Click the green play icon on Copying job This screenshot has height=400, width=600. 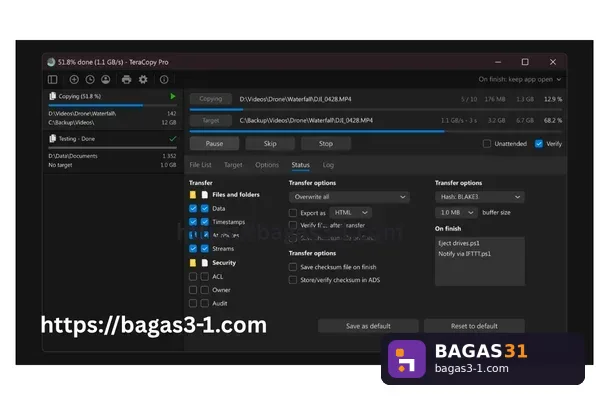tap(173, 96)
